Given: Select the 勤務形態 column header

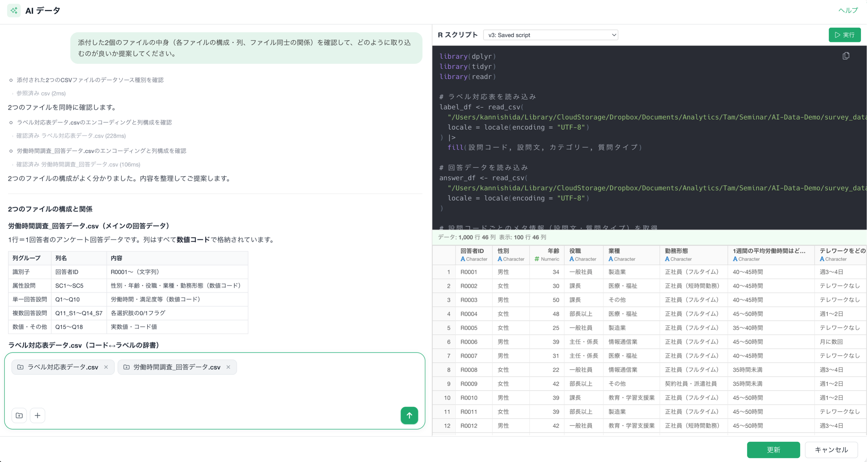Looking at the screenshot, I should pos(693,255).
